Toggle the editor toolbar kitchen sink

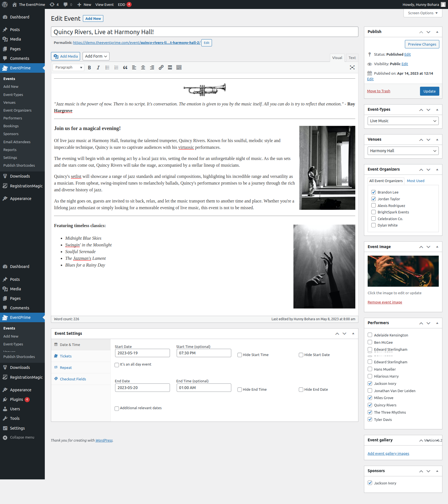[179, 67]
